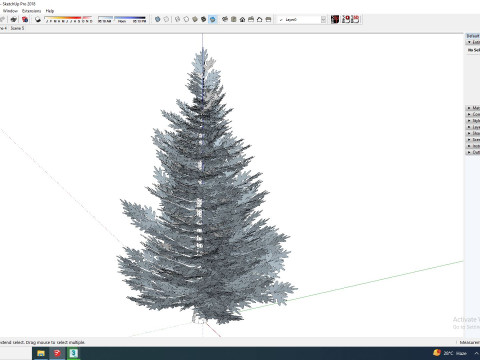Adjust the shadow date (month) slider
Image resolution: width=480 pixels, height=360 pixels.
point(68,19)
